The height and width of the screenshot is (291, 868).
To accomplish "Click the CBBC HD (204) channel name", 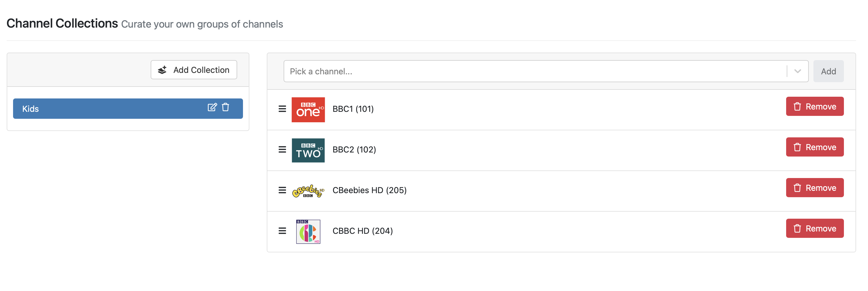I will click(x=363, y=231).
